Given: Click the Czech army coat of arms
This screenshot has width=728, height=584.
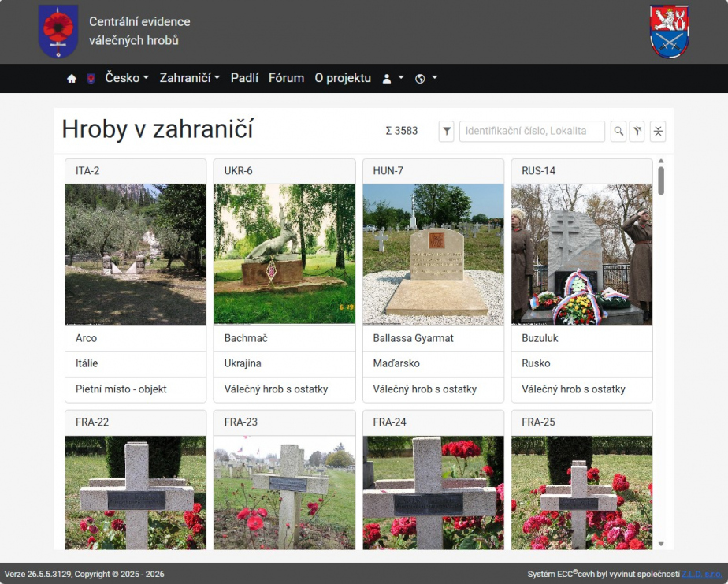Looking at the screenshot, I should (669, 31).
